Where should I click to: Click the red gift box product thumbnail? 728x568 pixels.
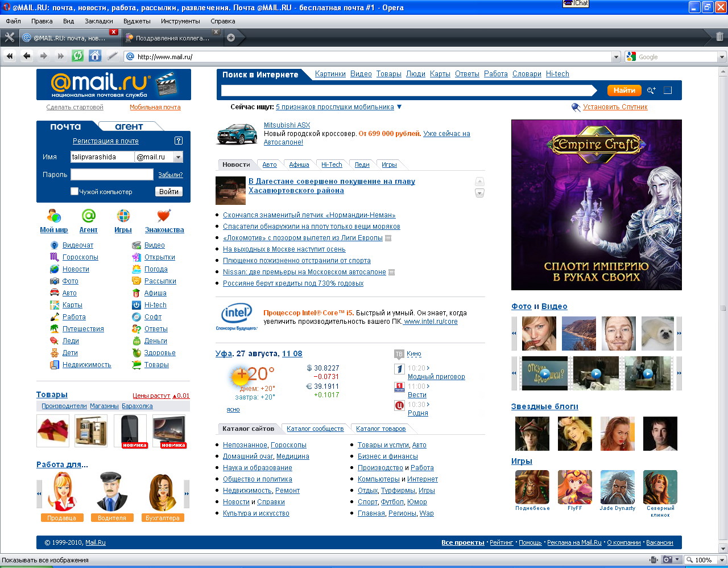point(53,431)
